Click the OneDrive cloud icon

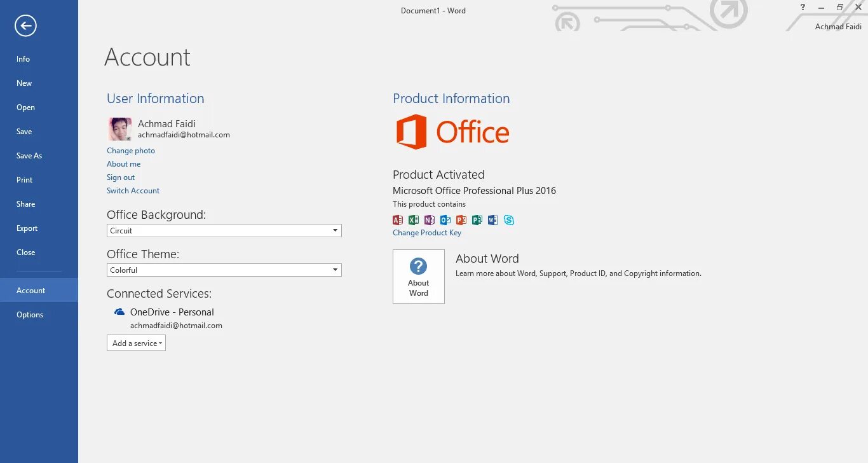[119, 312]
